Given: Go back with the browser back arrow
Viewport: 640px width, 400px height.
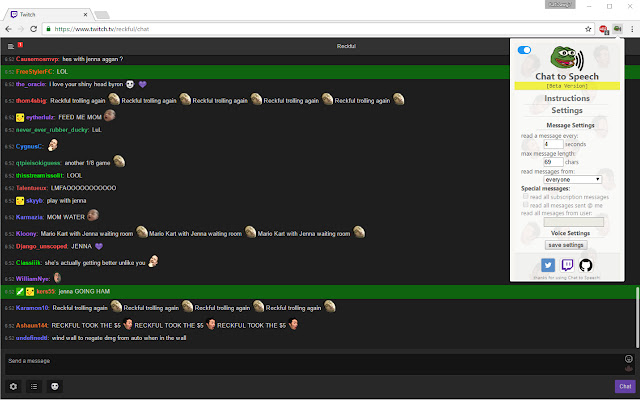Looking at the screenshot, I should [x=8, y=29].
